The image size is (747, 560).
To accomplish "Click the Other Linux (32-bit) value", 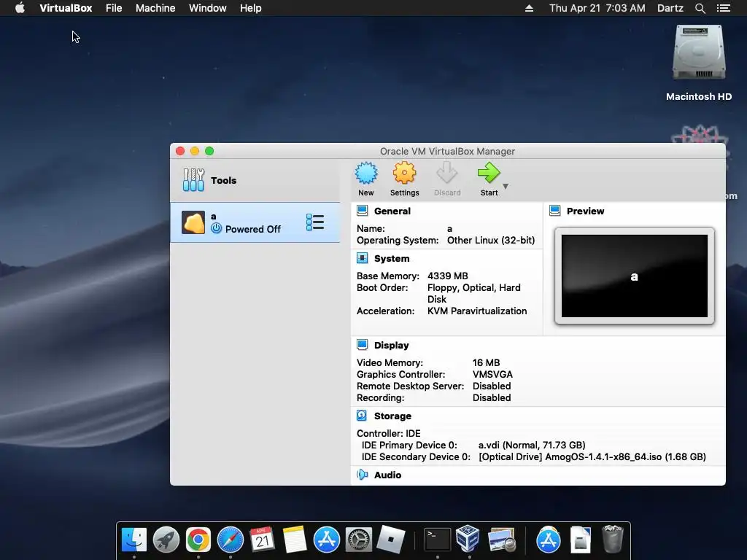I will tap(491, 240).
